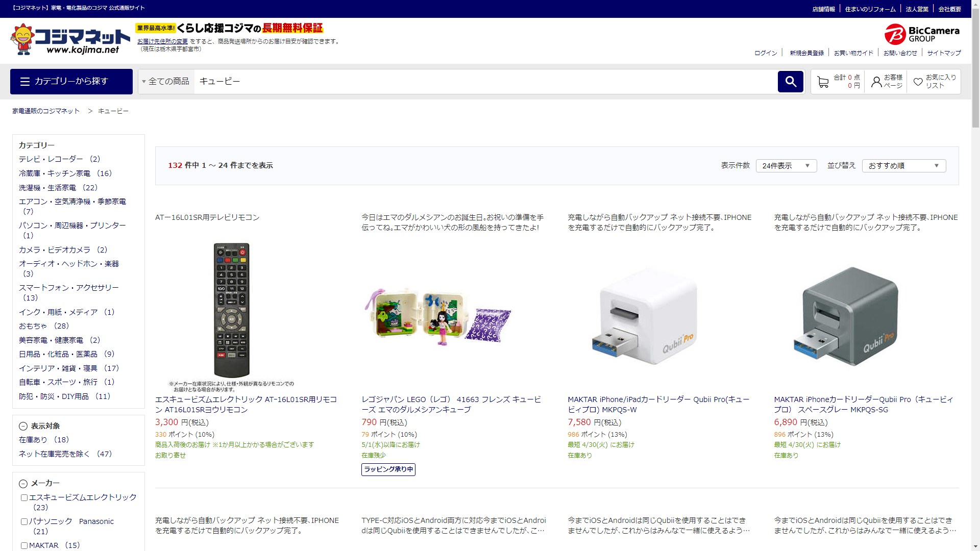Check the パナソニック Panasonic checkbox
The height and width of the screenshot is (551, 980).
24,522
